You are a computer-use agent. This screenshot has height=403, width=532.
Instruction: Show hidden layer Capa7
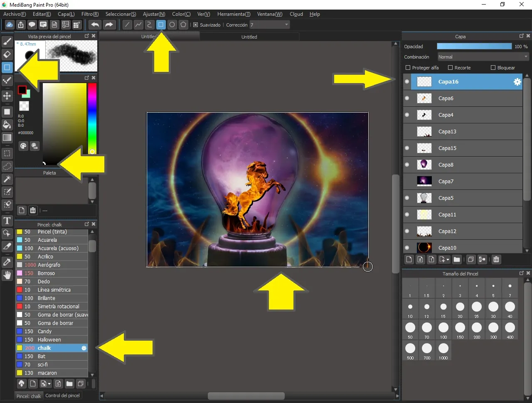tap(407, 182)
